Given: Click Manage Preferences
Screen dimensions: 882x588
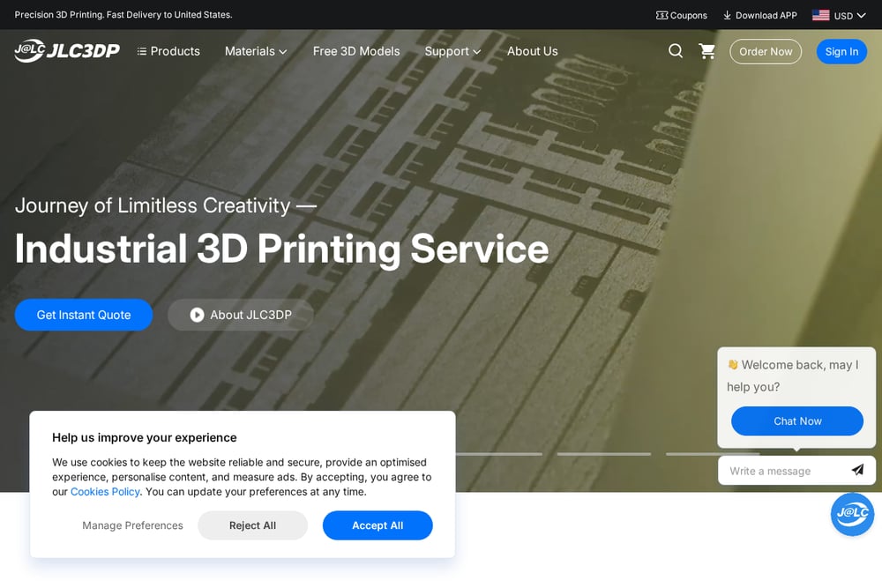Looking at the screenshot, I should tap(133, 525).
